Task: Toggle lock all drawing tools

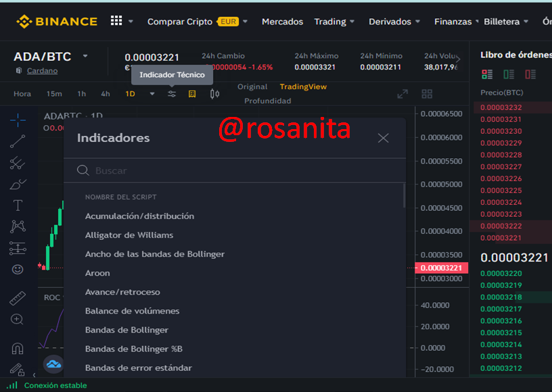Action: [x=16, y=369]
